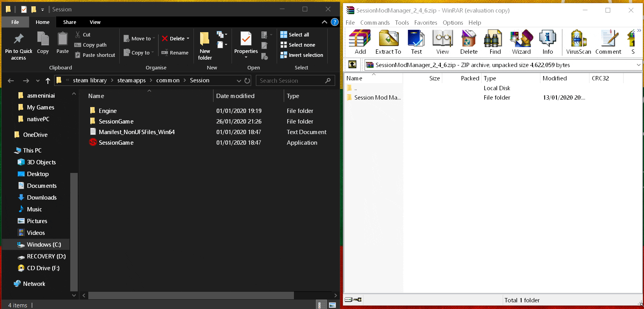
Task: Open the File tab in Explorer
Action: tap(15, 22)
